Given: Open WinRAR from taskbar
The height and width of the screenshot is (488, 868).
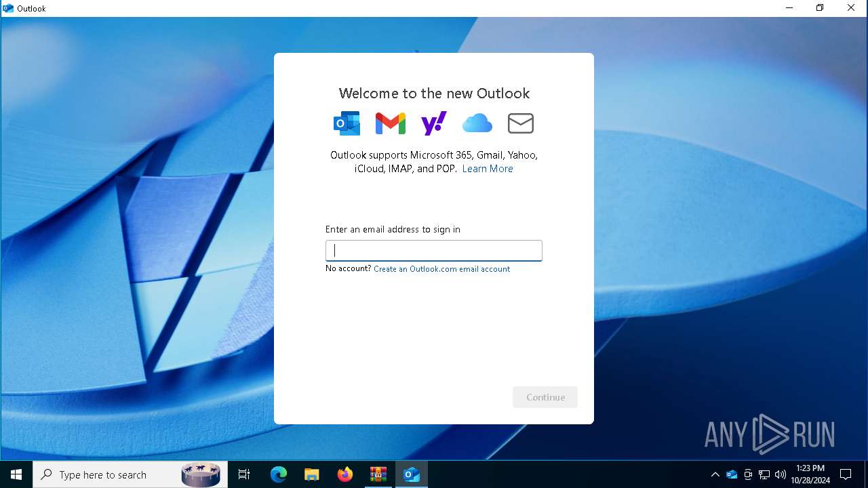Looking at the screenshot, I should pyautogui.click(x=378, y=474).
